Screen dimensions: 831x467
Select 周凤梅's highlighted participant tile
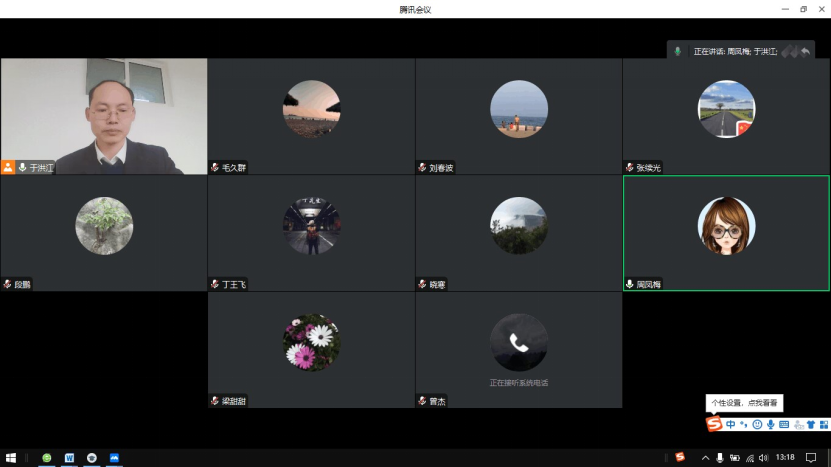tap(726, 233)
